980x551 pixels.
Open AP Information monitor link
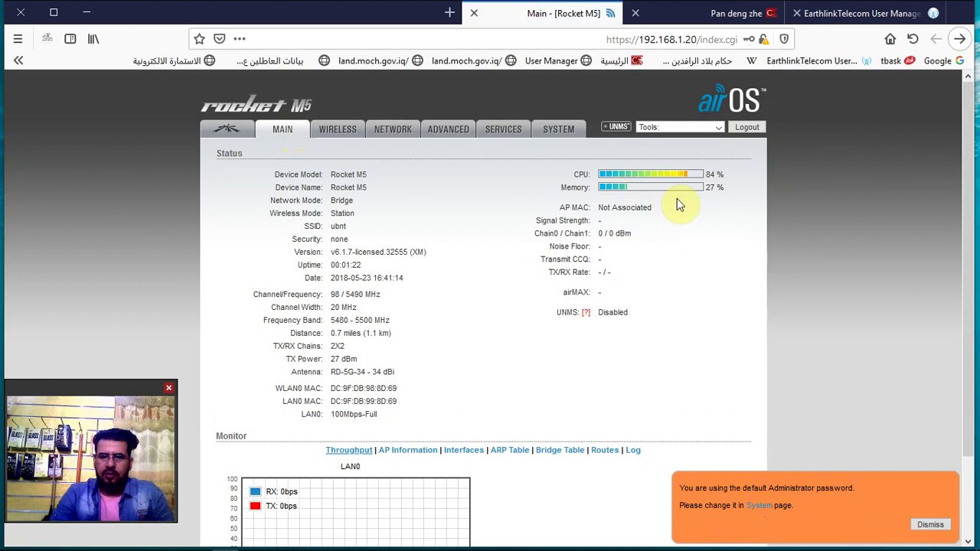coord(408,450)
